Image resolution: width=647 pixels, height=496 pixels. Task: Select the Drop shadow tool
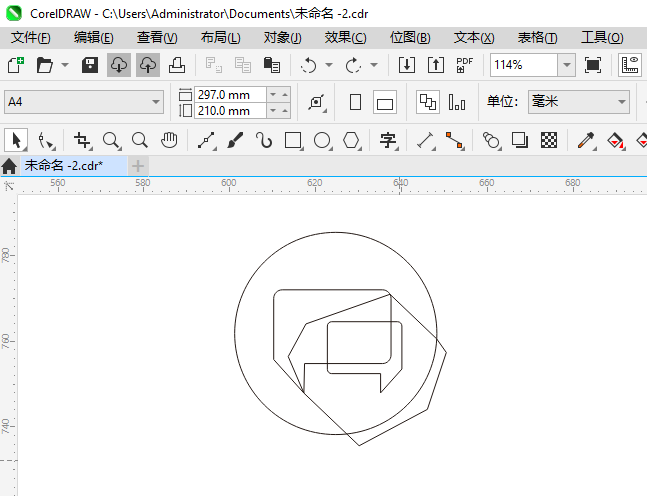pos(519,140)
